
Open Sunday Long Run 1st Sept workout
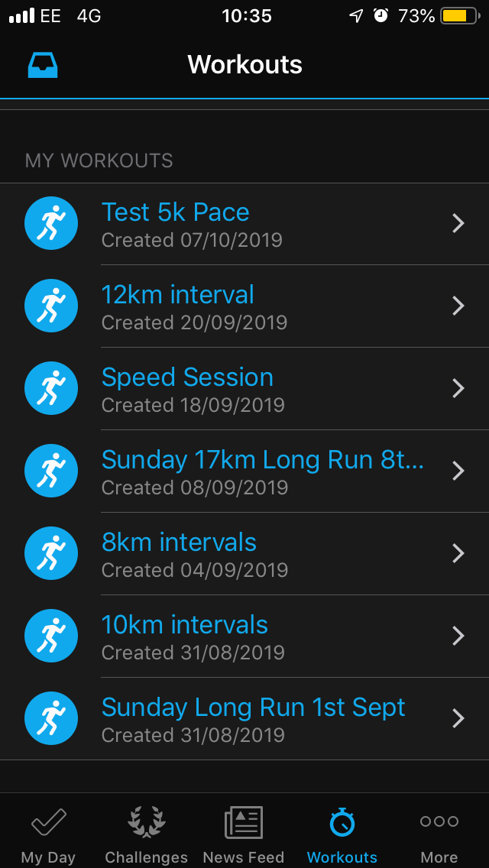[253, 708]
